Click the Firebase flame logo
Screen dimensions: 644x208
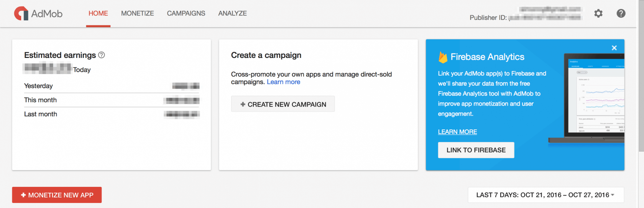pos(443,57)
